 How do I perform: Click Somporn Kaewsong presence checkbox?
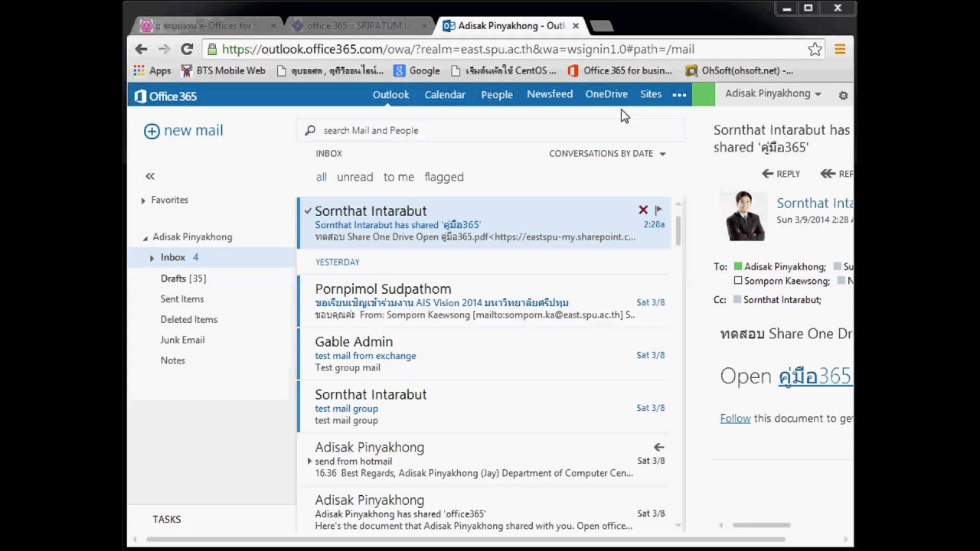[738, 281]
